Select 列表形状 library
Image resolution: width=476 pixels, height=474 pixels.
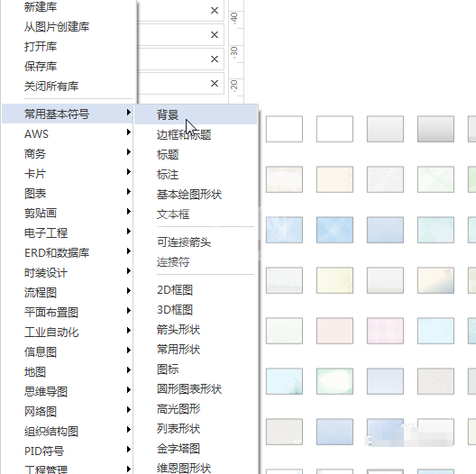click(x=197, y=428)
